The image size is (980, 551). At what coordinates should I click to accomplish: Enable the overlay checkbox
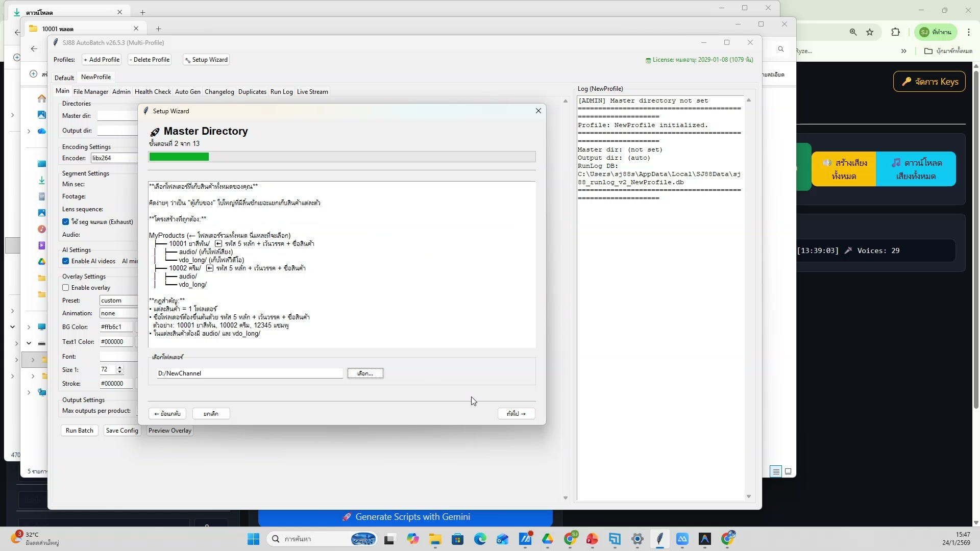click(66, 287)
